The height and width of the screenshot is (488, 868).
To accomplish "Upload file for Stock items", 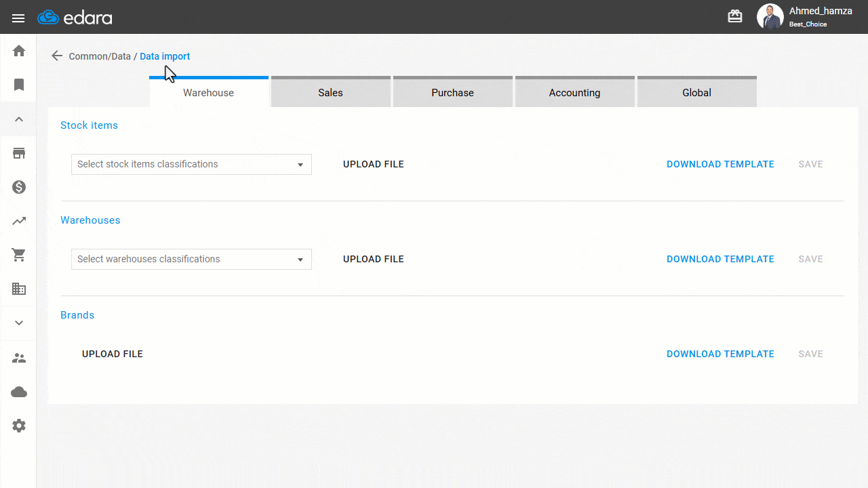I will (x=374, y=164).
